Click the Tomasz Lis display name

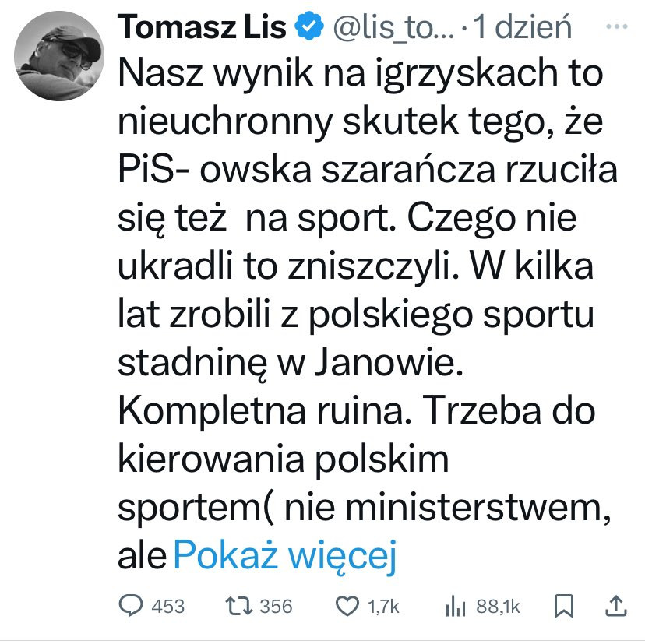pos(202,27)
